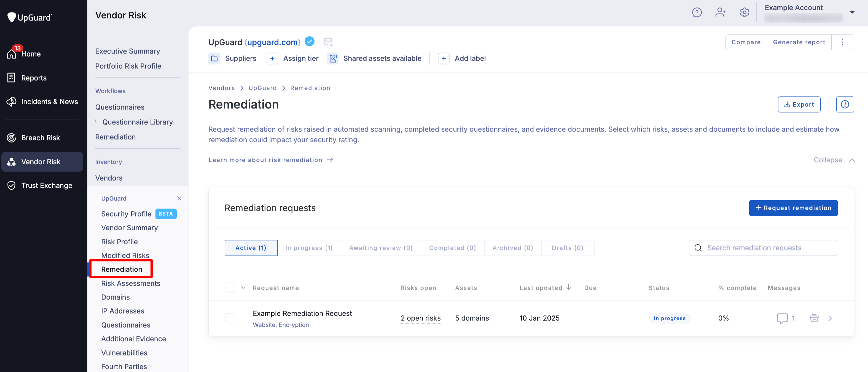This screenshot has width=868, height=372.
Task: Open the three-dot more options menu
Action: tap(842, 42)
